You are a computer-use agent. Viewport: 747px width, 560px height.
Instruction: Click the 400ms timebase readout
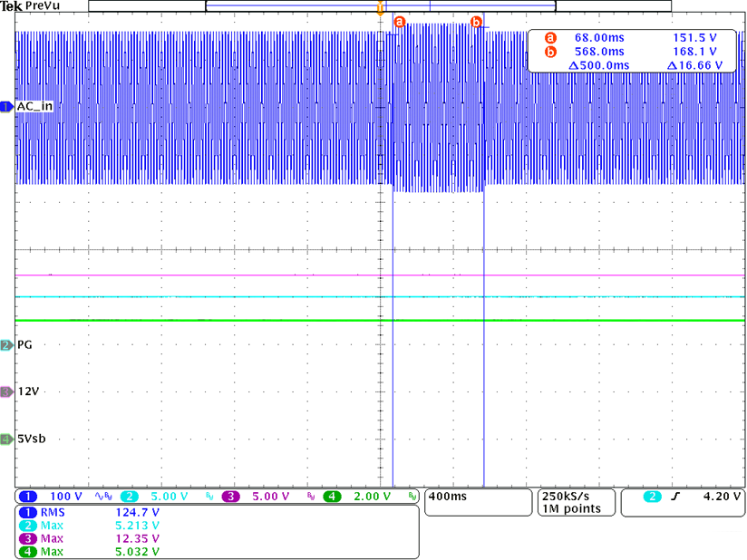coord(448,497)
